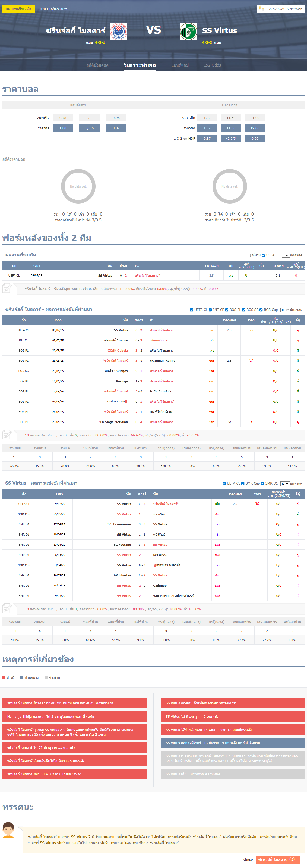
Task: Open the FK Sloga Meridian team link
Action: click(114, 422)
